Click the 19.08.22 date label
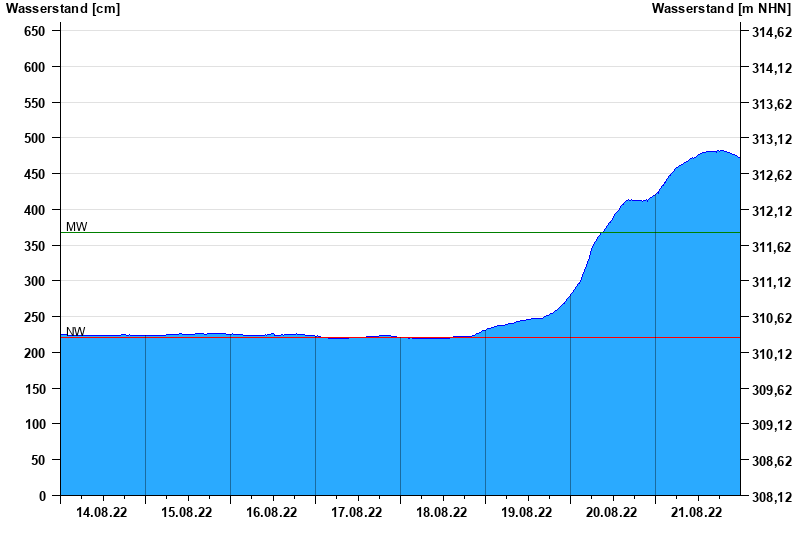Viewport: 800px width, 550px height. click(x=527, y=512)
